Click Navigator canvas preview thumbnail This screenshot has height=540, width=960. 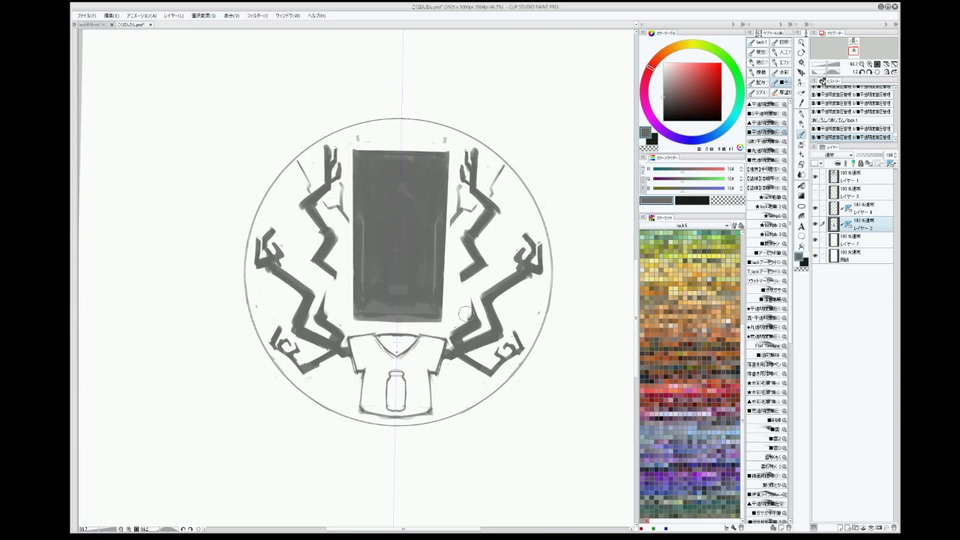point(853,48)
